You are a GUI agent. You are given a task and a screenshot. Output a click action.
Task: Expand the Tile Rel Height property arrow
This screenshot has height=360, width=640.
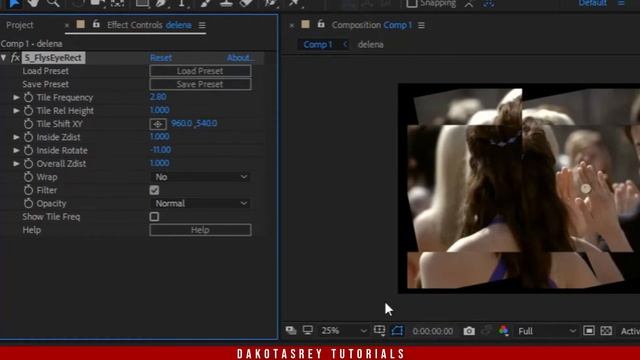(16, 111)
